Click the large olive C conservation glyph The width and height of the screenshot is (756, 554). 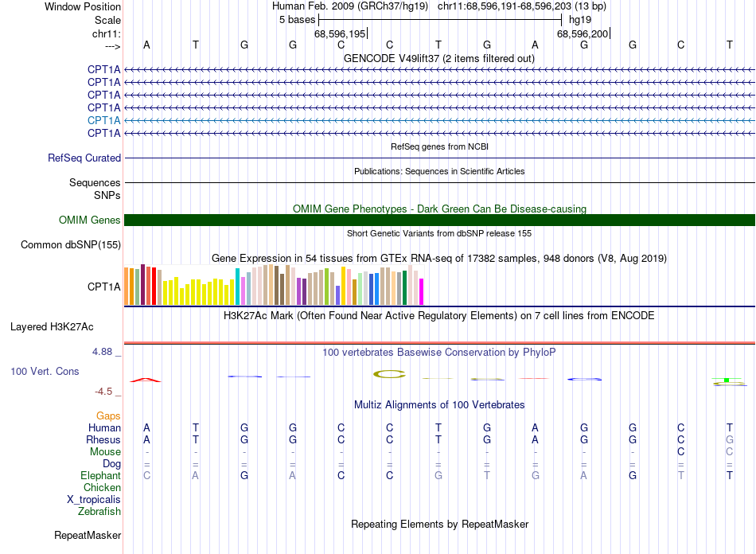(x=390, y=373)
